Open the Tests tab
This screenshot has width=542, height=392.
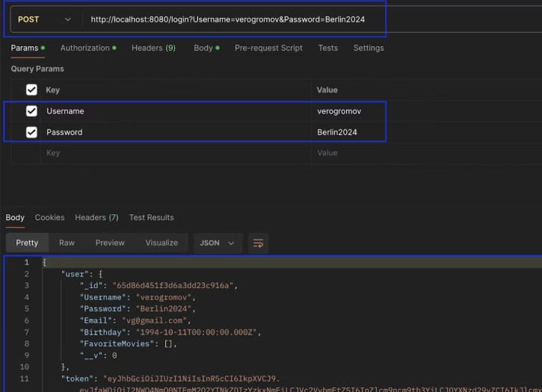coord(328,48)
